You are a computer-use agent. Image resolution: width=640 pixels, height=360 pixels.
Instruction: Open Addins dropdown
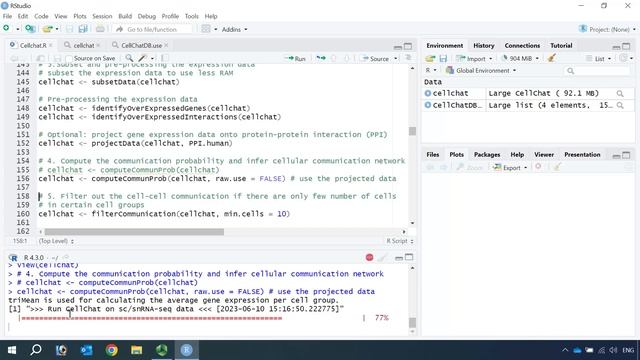tap(234, 29)
